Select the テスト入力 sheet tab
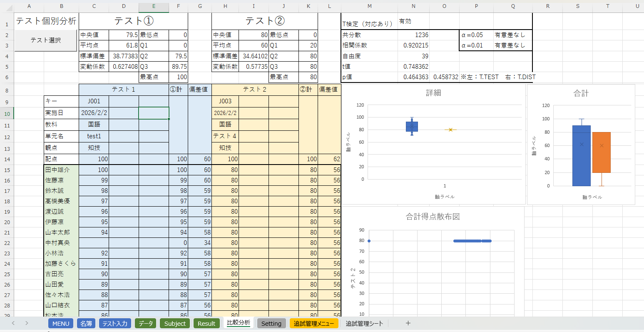Image resolution: width=644 pixels, height=332 pixels. [115, 323]
